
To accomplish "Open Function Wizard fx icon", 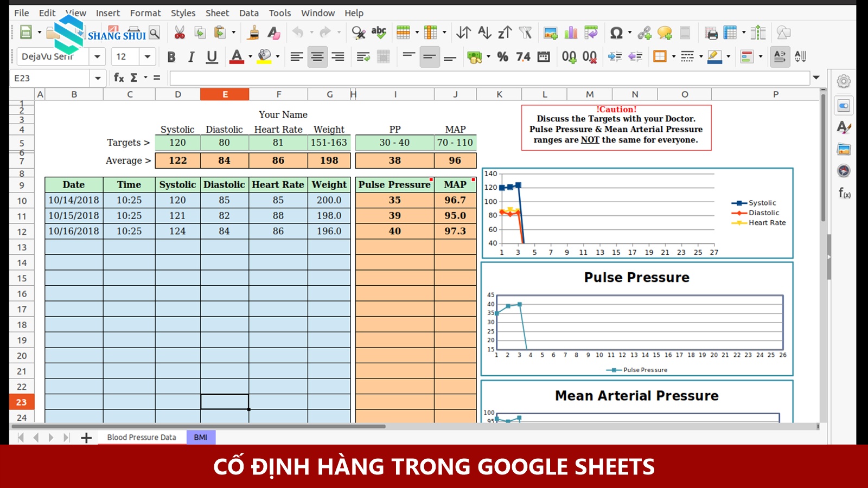I will (x=118, y=78).
